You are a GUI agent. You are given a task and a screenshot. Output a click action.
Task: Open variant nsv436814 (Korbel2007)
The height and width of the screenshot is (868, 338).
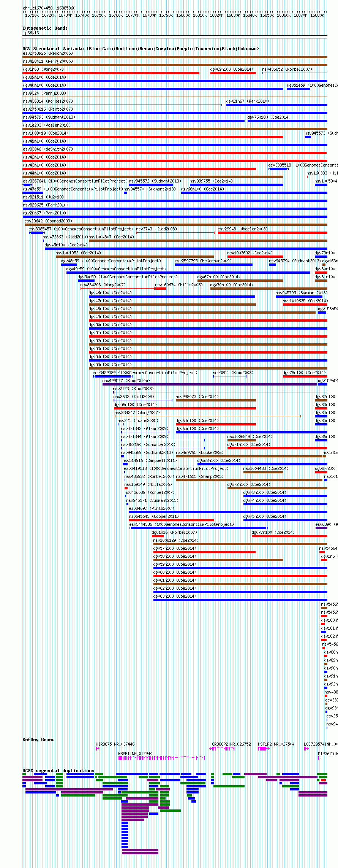[47, 101]
